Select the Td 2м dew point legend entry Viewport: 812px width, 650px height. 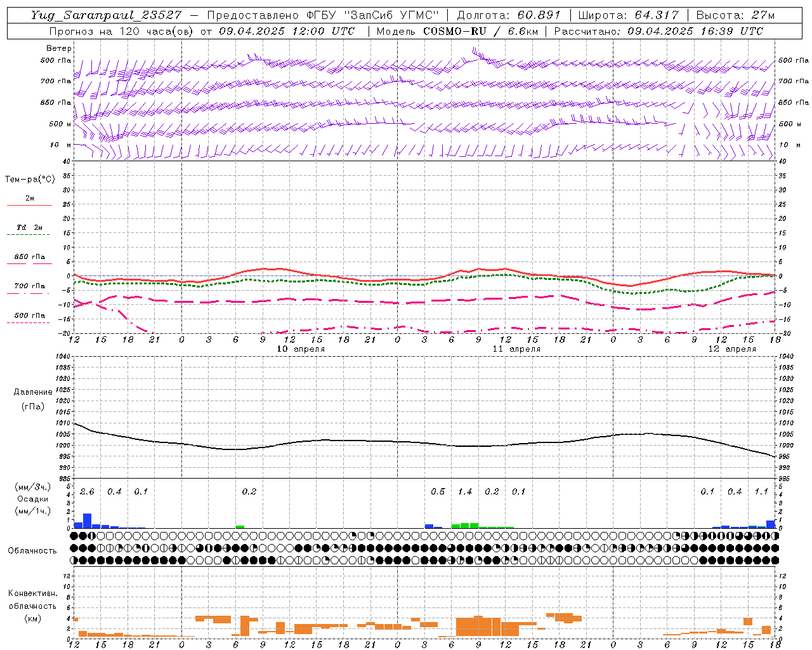pos(29,227)
